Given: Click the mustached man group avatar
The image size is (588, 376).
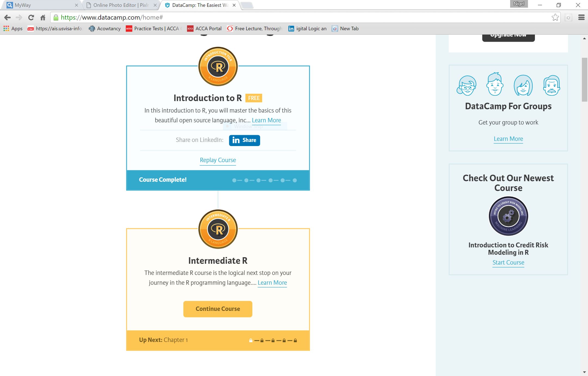Looking at the screenshot, I should coord(552,86).
